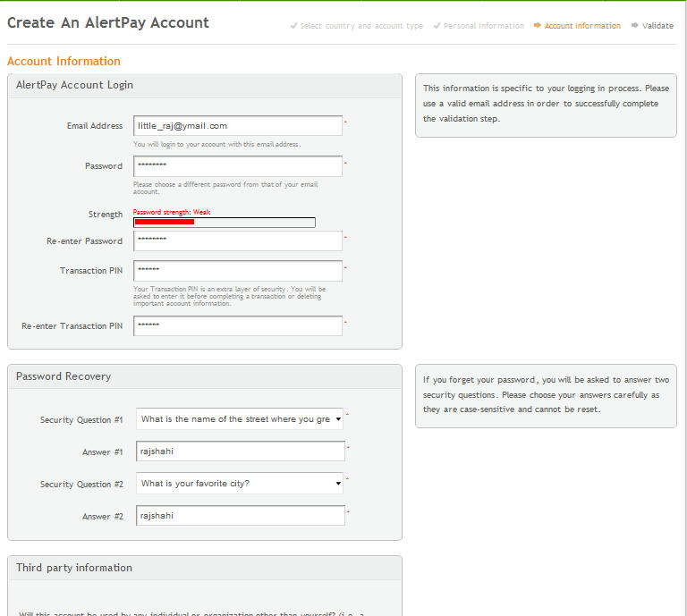Click the Account Information orange arrow icon
The image size is (687, 616).
pos(537,26)
